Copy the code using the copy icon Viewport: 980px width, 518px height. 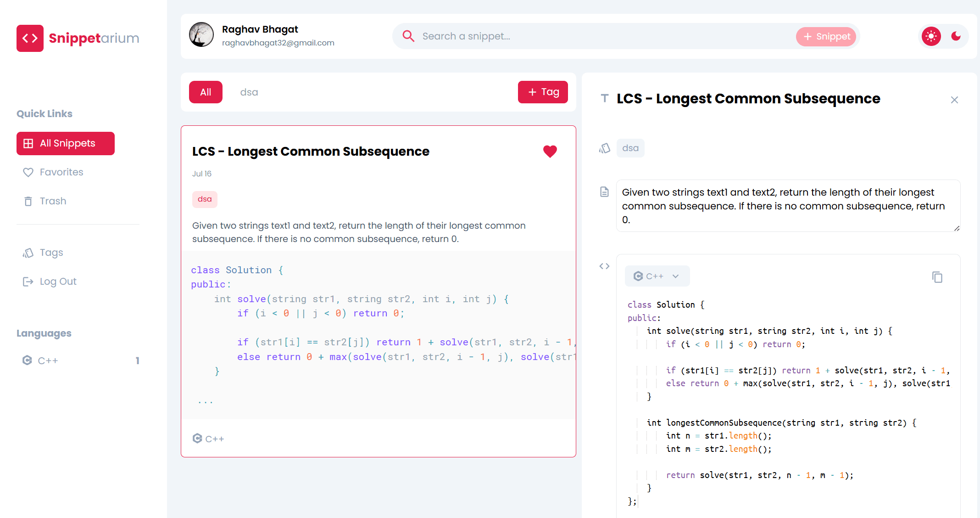tap(937, 277)
